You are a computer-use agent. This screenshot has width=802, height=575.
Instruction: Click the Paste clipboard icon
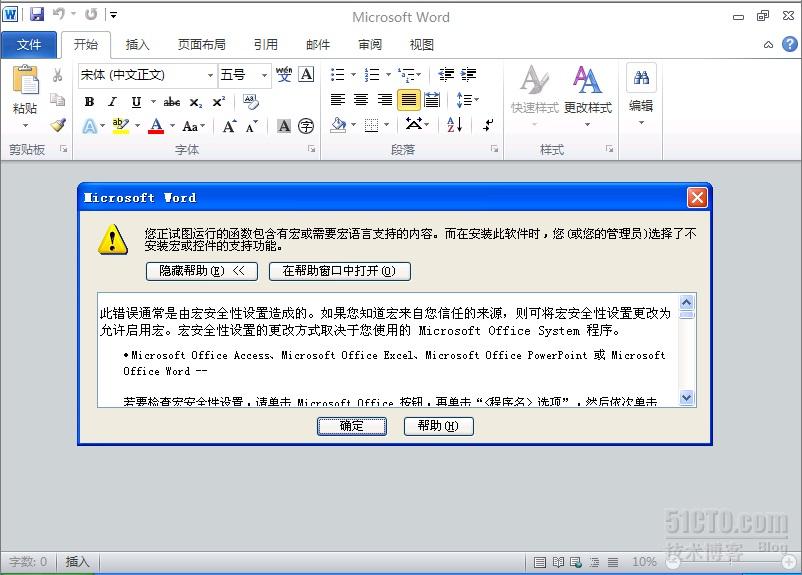tap(25, 80)
